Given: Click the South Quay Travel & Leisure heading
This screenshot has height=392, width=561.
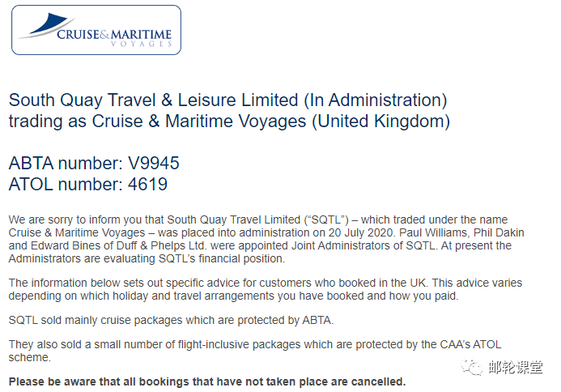Looking at the screenshot, I should coord(228,100).
